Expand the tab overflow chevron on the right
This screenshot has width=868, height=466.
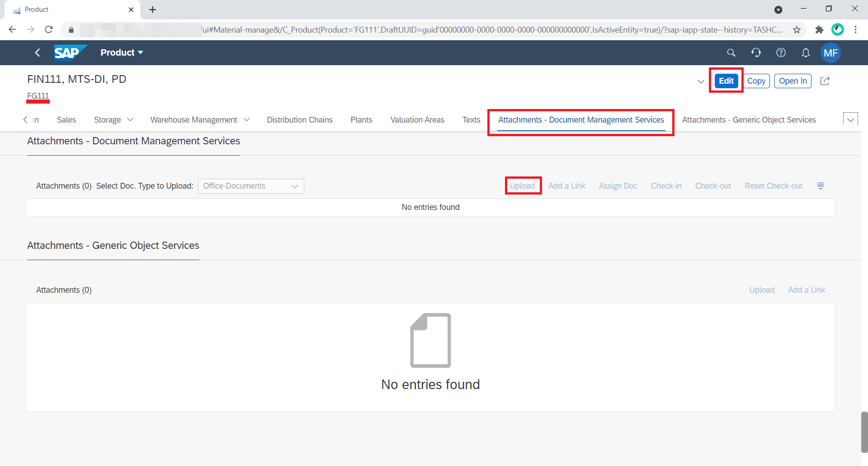(851, 119)
